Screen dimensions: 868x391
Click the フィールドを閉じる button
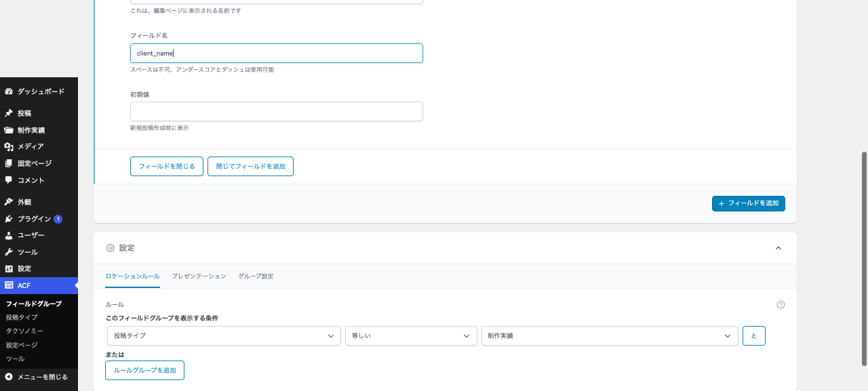click(167, 166)
